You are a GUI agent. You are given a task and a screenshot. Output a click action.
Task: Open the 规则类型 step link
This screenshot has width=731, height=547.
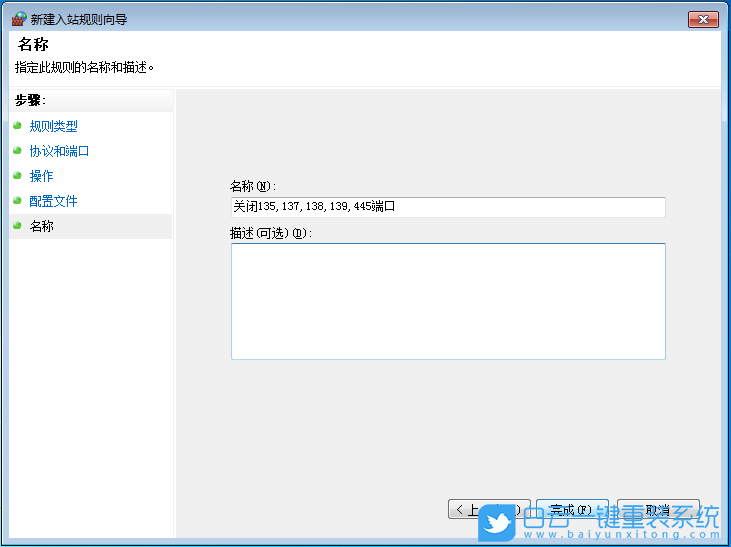coord(53,126)
